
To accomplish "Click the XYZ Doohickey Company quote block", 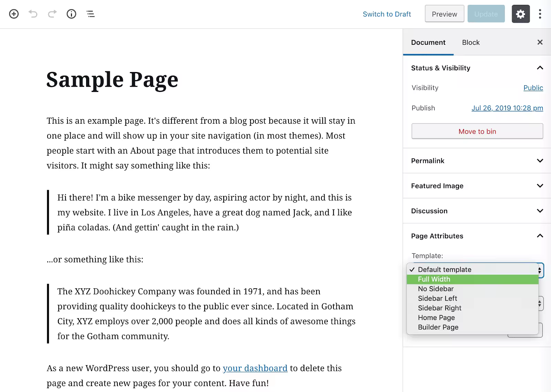I will point(202,314).
